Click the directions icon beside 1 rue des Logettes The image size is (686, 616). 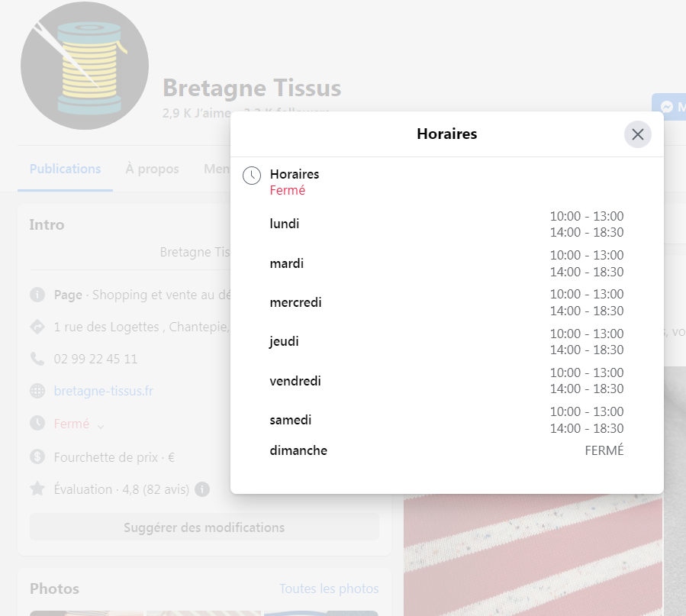37,327
